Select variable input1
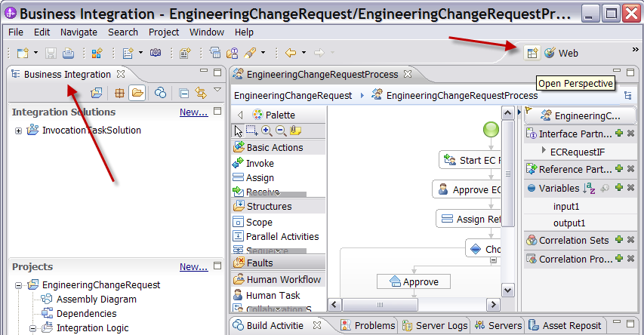The image size is (644, 335). [x=566, y=207]
